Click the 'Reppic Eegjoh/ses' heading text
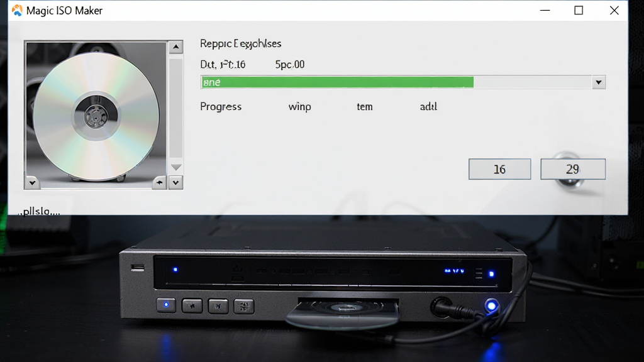This screenshot has height=362, width=644. tap(240, 43)
